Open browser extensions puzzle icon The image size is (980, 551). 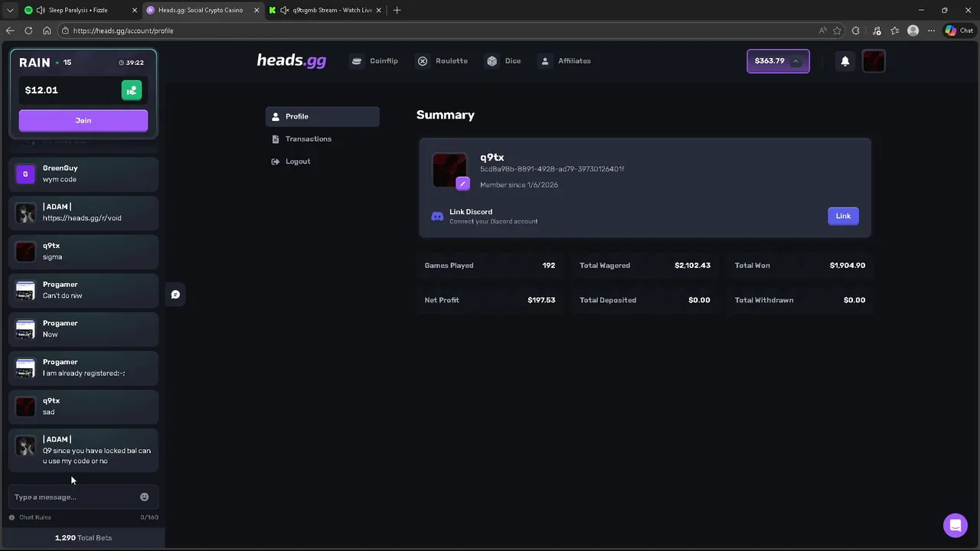click(x=856, y=31)
